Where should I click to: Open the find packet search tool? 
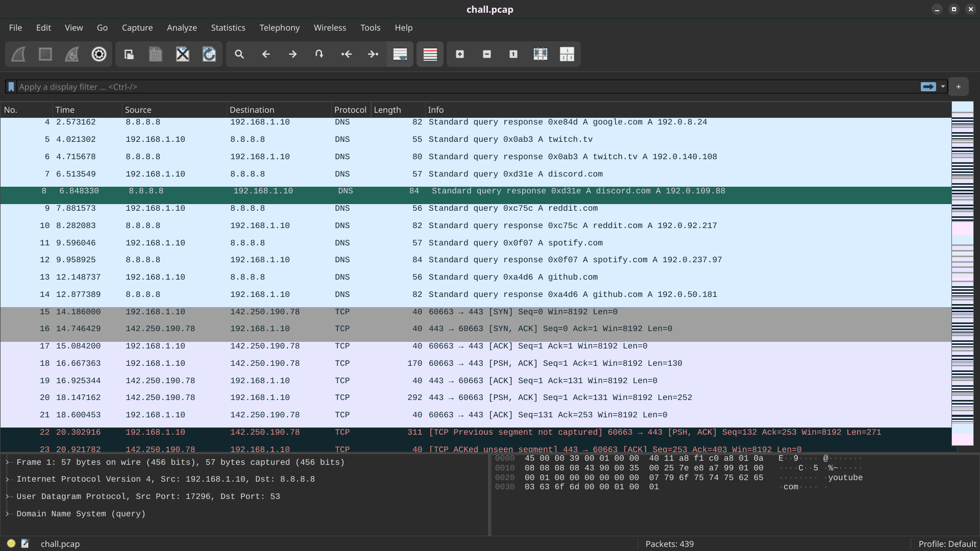click(x=239, y=54)
